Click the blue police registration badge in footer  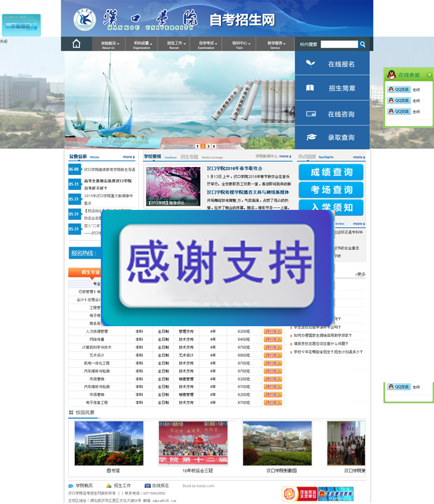coord(336,494)
